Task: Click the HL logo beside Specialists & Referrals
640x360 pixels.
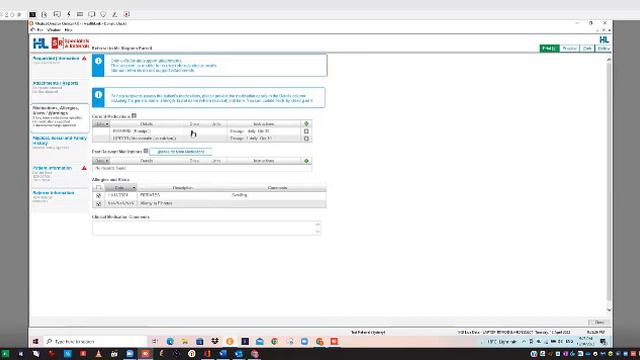Action: [x=41, y=43]
